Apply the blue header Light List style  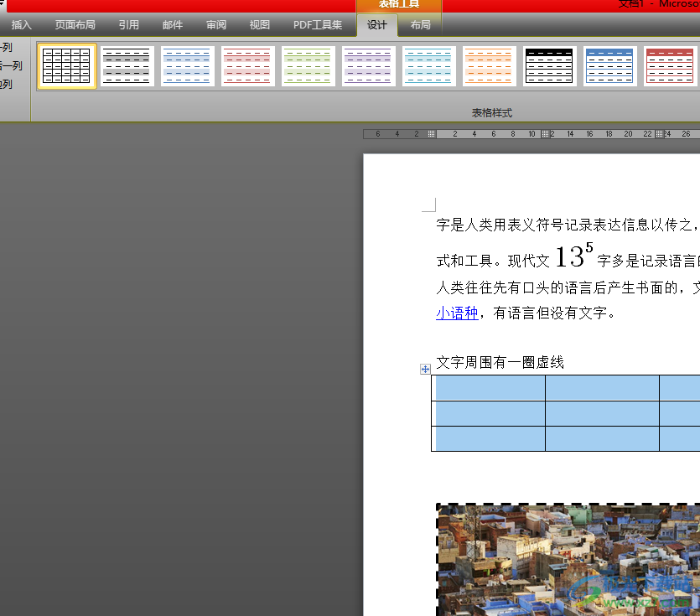[609, 66]
